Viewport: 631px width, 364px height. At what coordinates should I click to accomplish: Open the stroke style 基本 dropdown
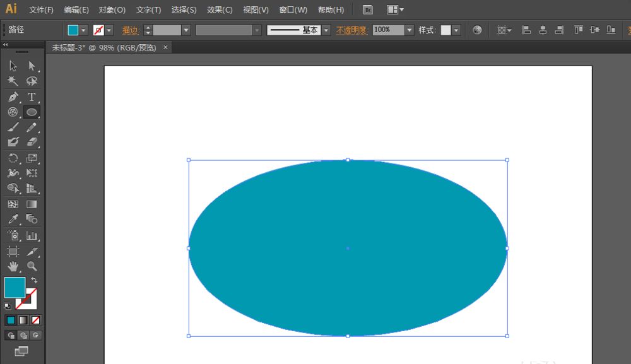click(x=326, y=30)
